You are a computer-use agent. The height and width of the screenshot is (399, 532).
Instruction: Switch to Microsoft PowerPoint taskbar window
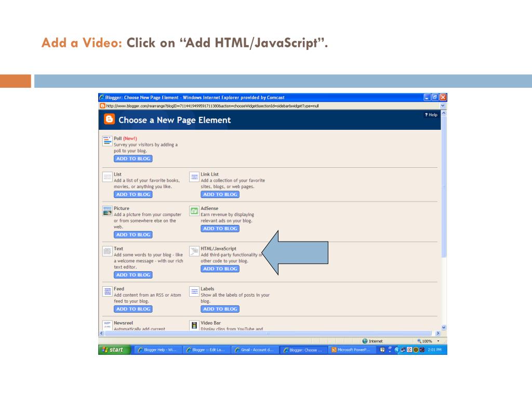(x=352, y=350)
